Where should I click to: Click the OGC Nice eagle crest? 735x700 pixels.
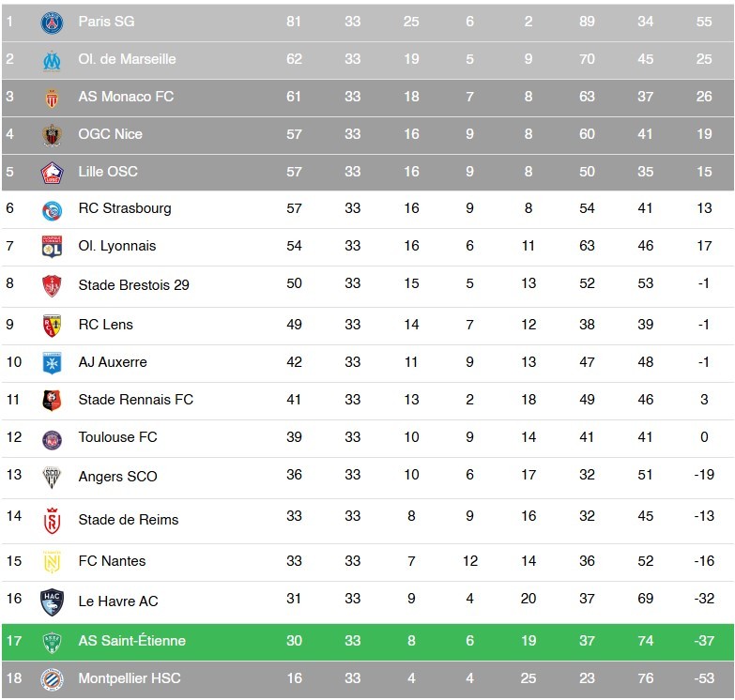pyautogui.click(x=52, y=135)
